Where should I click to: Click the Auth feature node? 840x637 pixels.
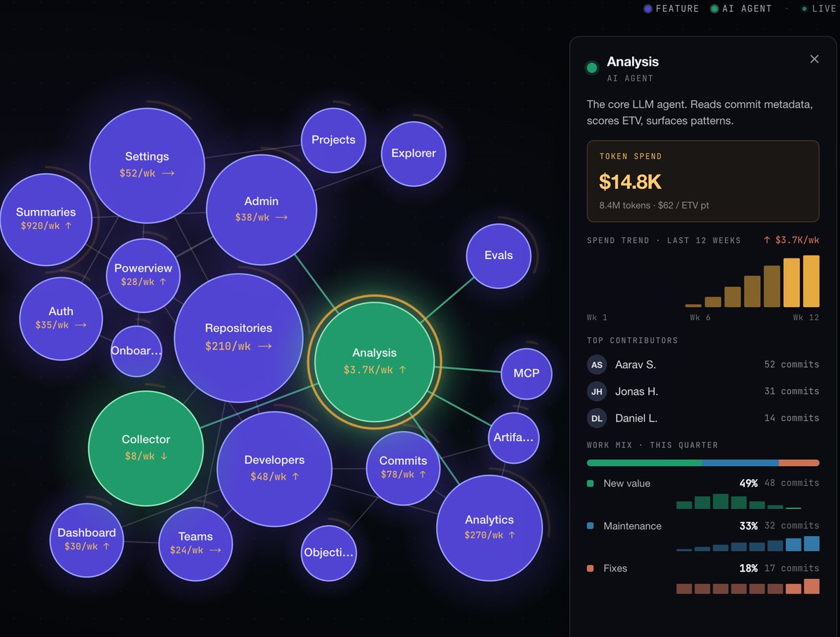pos(61,318)
